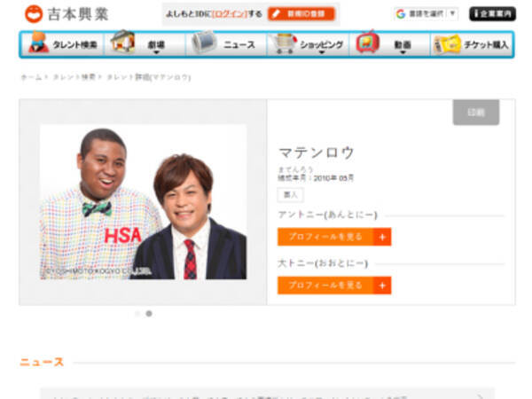Click plus icon on 大トニー profile button

pyautogui.click(x=382, y=286)
